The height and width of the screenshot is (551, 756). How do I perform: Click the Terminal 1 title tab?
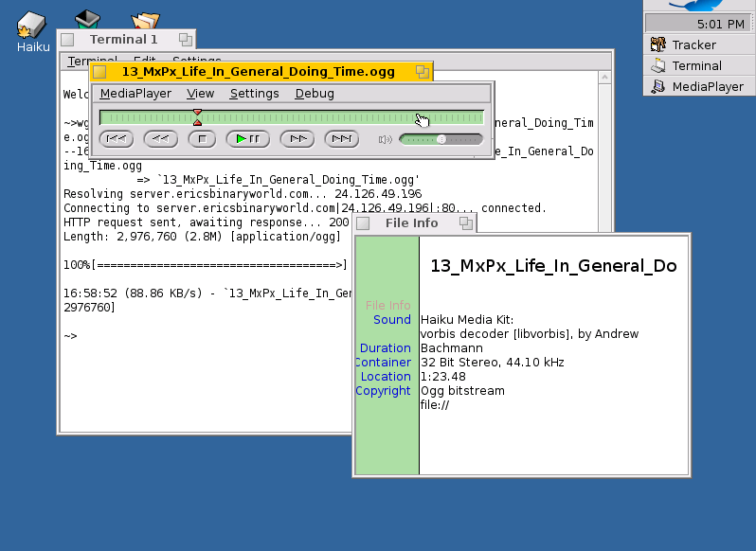point(126,39)
